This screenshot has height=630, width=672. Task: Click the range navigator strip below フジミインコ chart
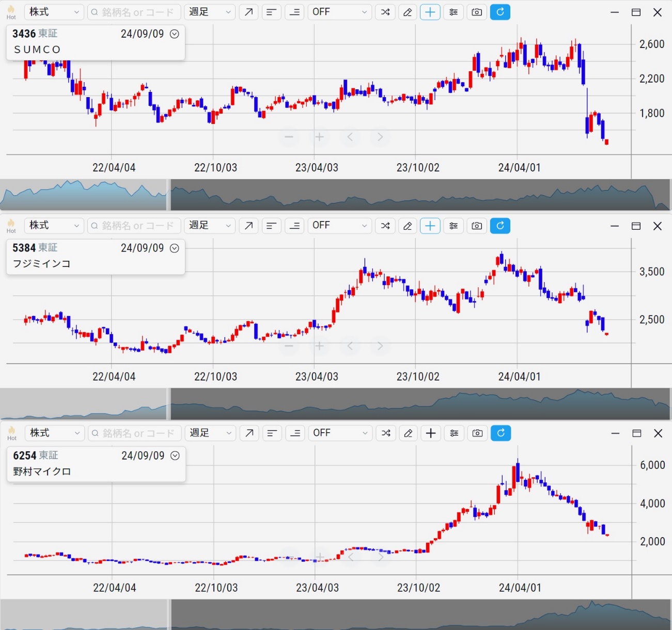336,404
